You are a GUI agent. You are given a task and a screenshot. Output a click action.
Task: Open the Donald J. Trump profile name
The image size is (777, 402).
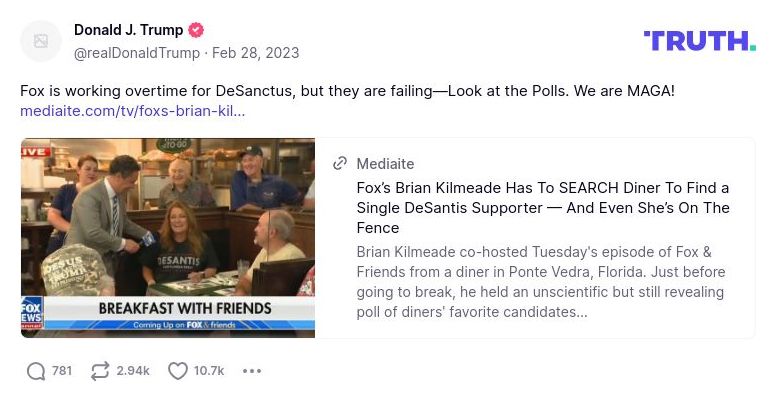pyautogui.click(x=129, y=30)
